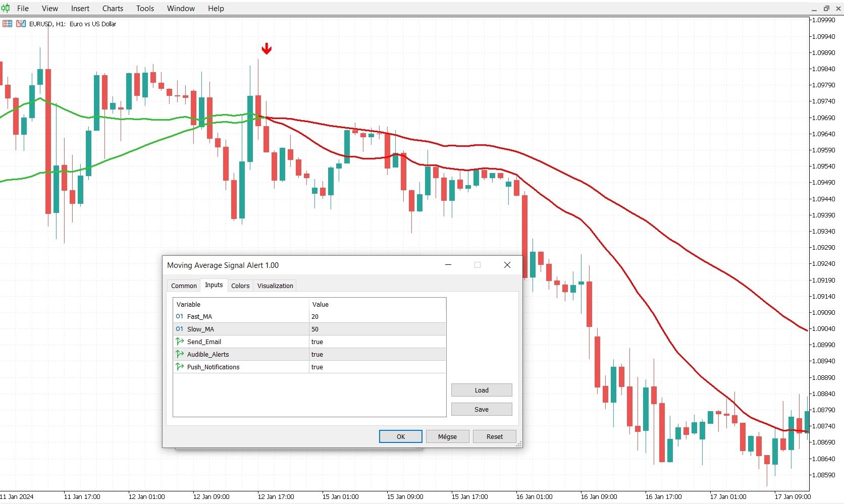The image size is (844, 504).
Task: Click the red sell signal arrow on chart
Action: pos(267,48)
